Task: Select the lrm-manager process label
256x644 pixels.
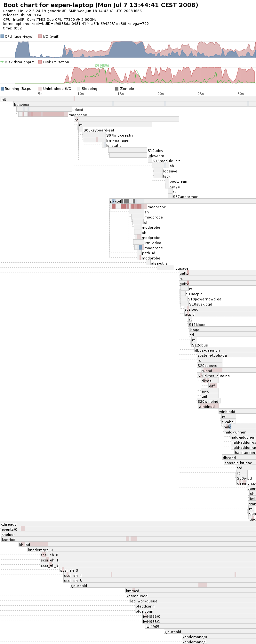Action: 118,140
